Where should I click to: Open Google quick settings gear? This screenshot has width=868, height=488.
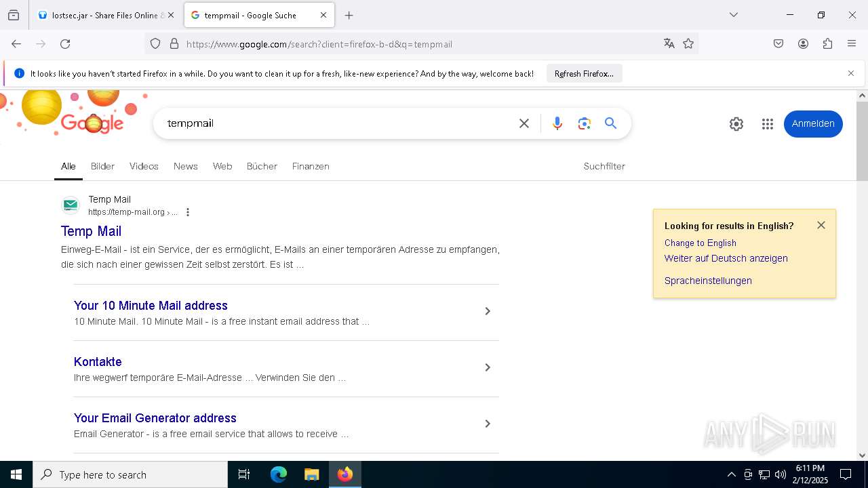click(736, 124)
